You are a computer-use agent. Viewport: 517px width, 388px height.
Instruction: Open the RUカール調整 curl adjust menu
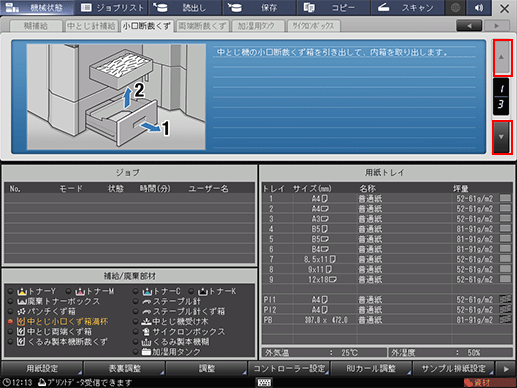pyautogui.click(x=371, y=368)
